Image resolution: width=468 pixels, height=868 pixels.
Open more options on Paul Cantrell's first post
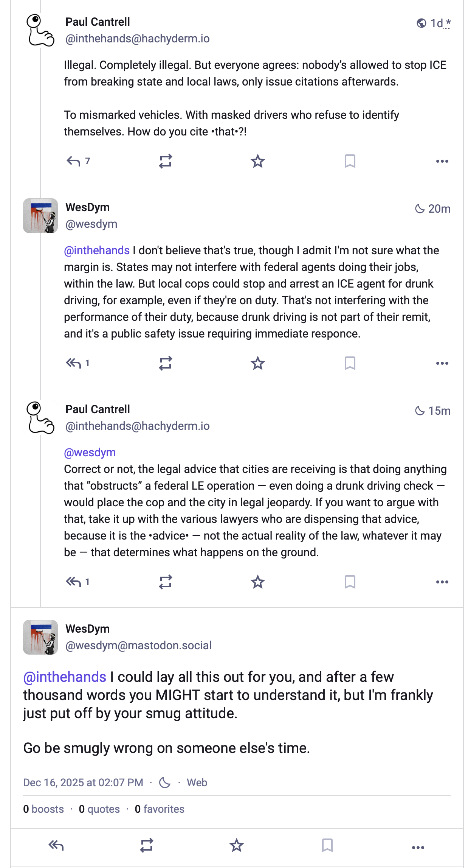click(x=442, y=162)
